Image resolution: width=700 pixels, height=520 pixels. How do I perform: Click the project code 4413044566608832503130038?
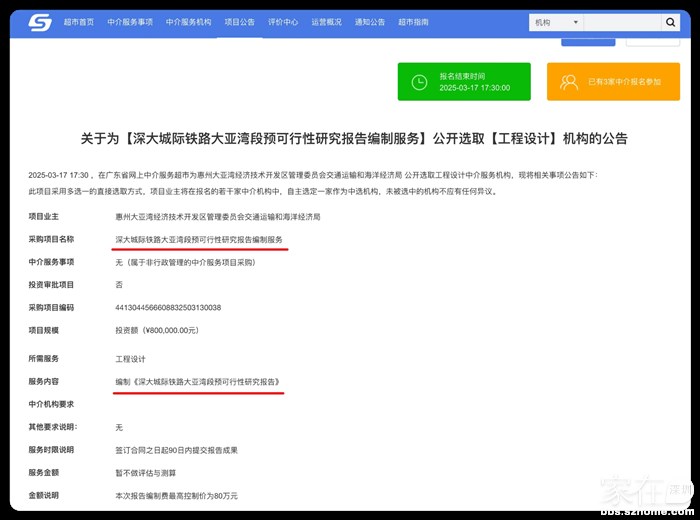click(x=168, y=307)
